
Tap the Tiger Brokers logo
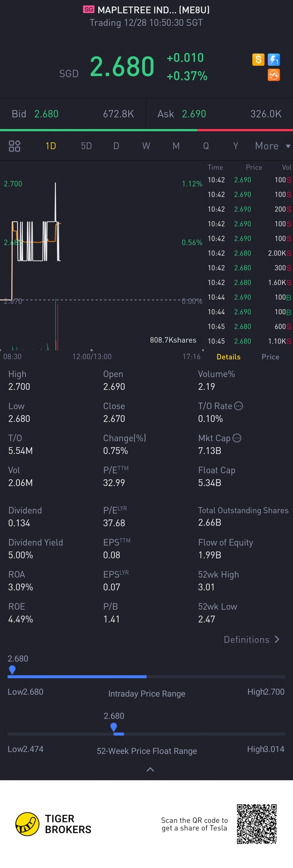pyautogui.click(x=53, y=824)
